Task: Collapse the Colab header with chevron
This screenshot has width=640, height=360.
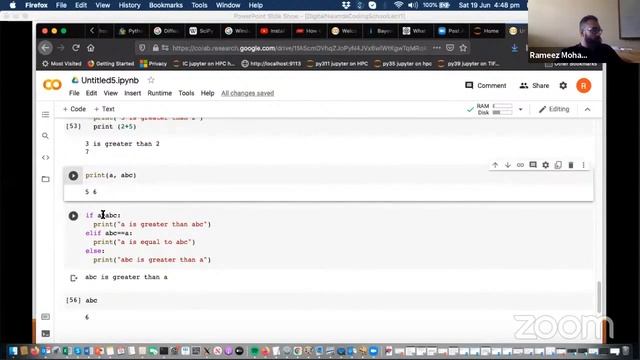Action: tap(587, 109)
